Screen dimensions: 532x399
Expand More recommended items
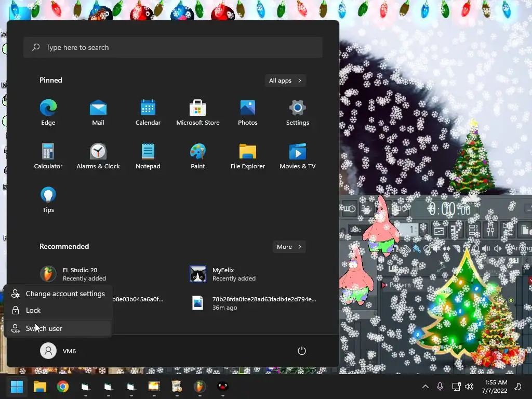[x=289, y=247]
